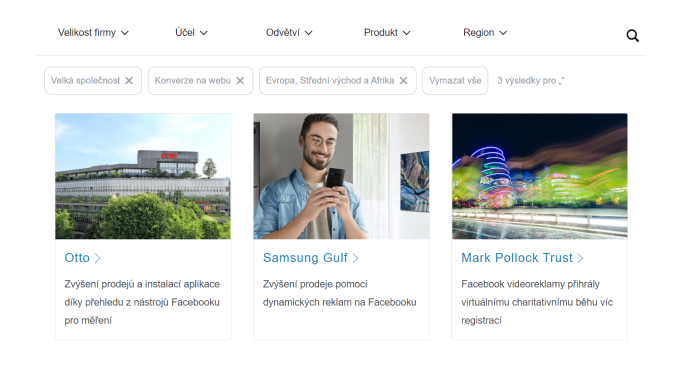Remove the Konverze na webu filter X
This screenshot has width=700, height=381.
(240, 80)
